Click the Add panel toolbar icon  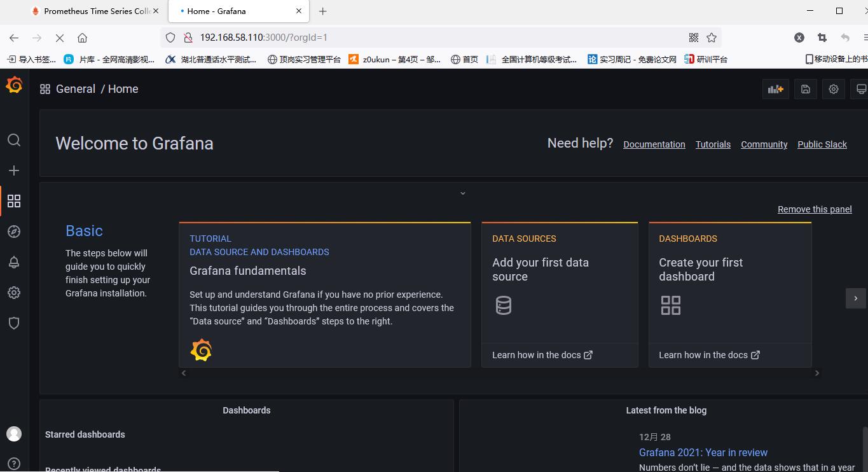[x=776, y=89]
